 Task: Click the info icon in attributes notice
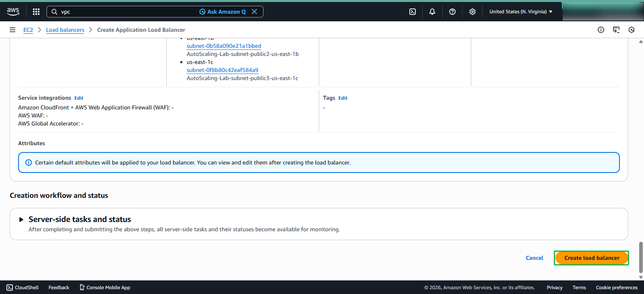point(29,162)
